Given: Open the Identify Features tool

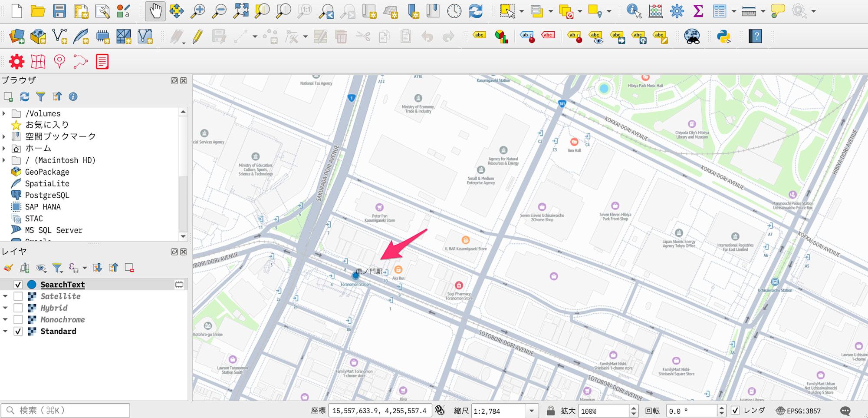Looking at the screenshot, I should pos(634,11).
